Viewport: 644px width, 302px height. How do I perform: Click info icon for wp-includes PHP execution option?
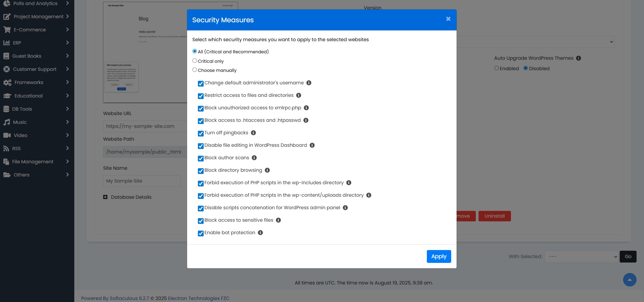tap(349, 183)
